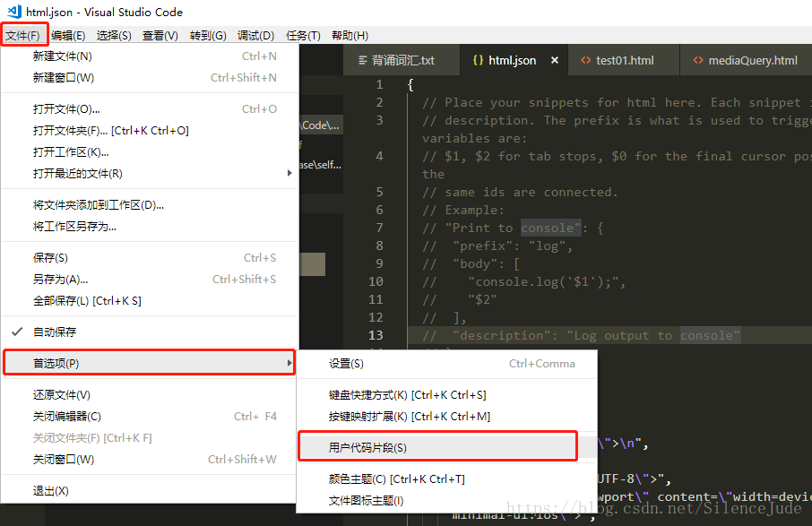Click the 'Place your snippets' comment line
The height and width of the screenshot is (526, 812).
pos(617,102)
